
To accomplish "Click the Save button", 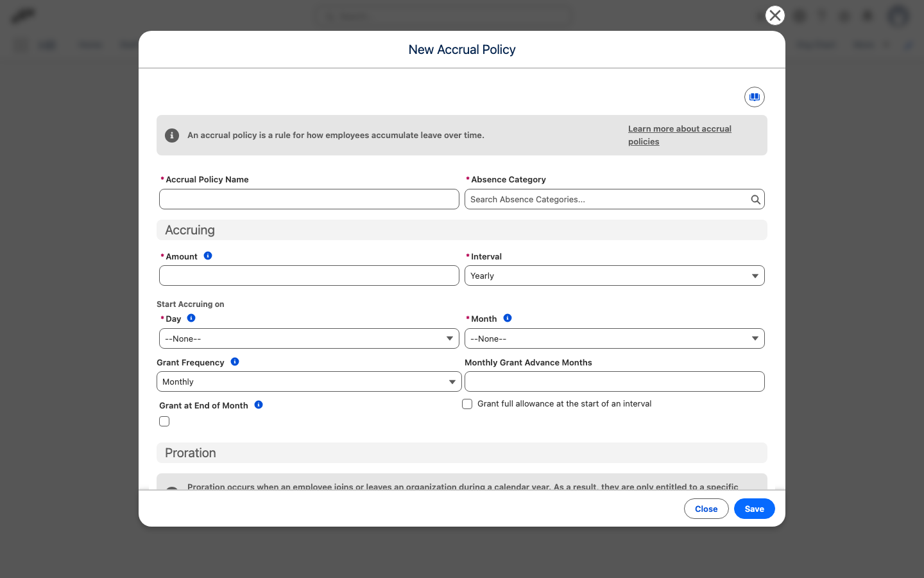I will [x=755, y=509].
